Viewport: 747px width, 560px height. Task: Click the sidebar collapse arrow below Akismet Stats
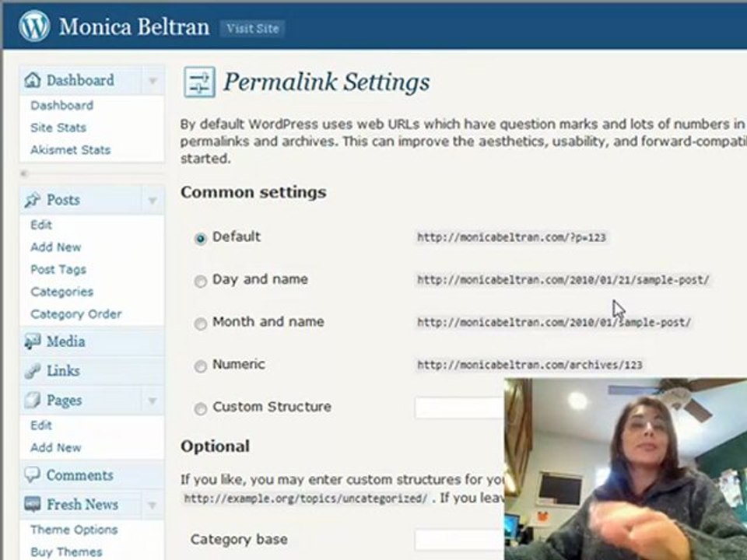(24, 173)
